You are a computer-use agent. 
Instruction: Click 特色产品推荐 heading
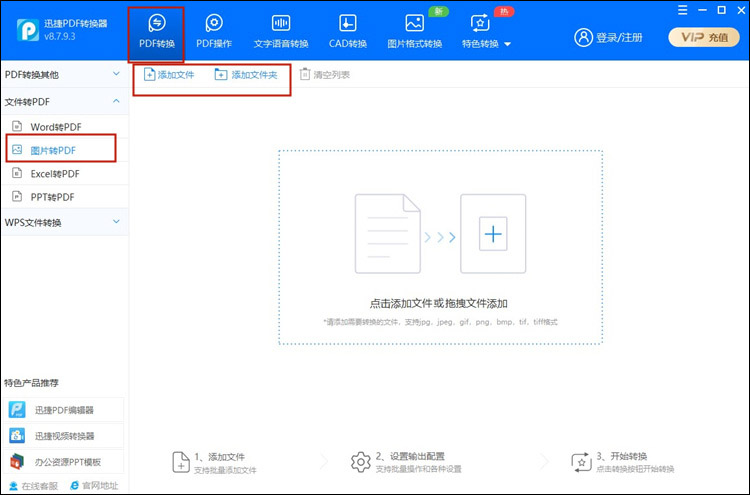pyautogui.click(x=32, y=383)
